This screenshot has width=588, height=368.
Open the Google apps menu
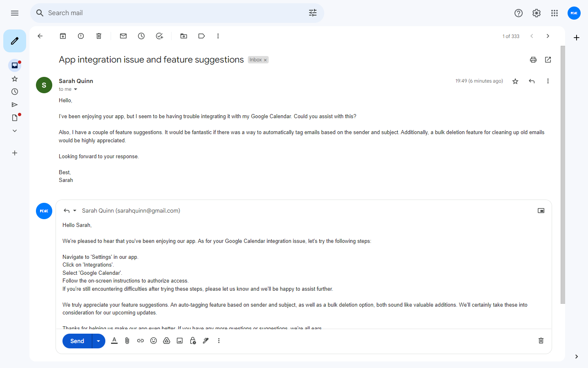(555, 13)
